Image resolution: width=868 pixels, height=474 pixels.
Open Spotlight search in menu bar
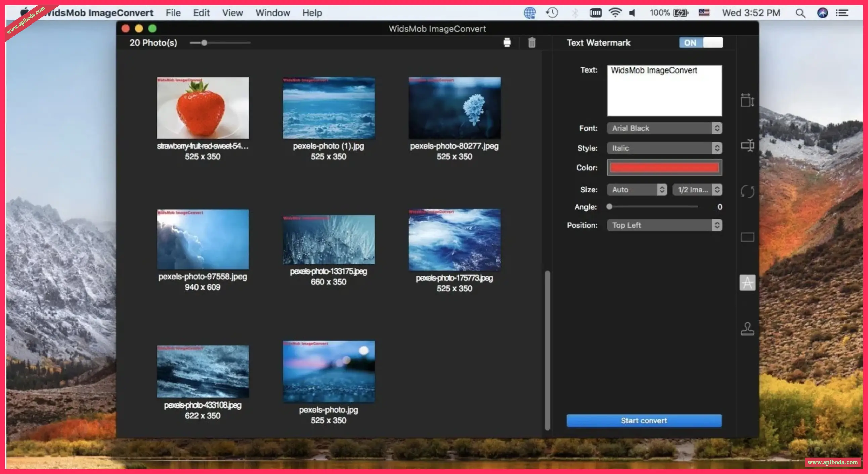[x=800, y=13]
